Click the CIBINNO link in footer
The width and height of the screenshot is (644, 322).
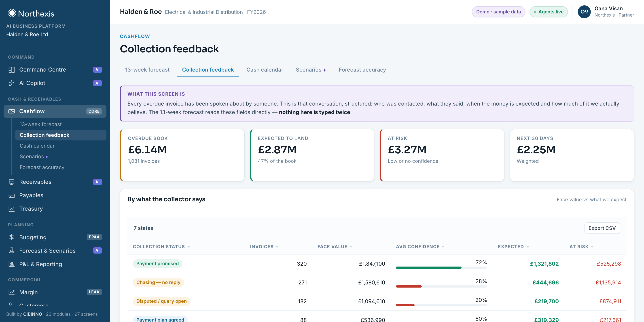33,314
